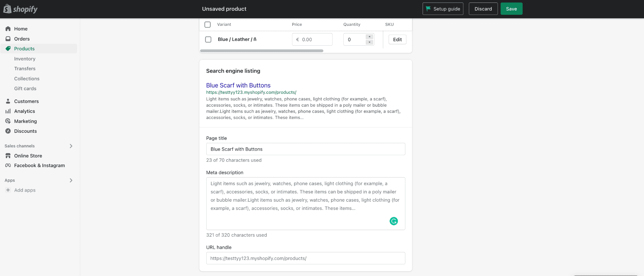Open Marketing in the sidebar
Viewport: 644px width, 276px height.
[25, 121]
